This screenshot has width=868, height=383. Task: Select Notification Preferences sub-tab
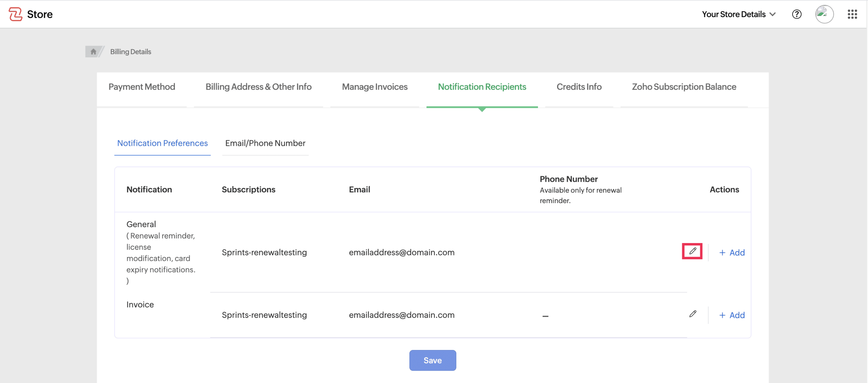[162, 143]
